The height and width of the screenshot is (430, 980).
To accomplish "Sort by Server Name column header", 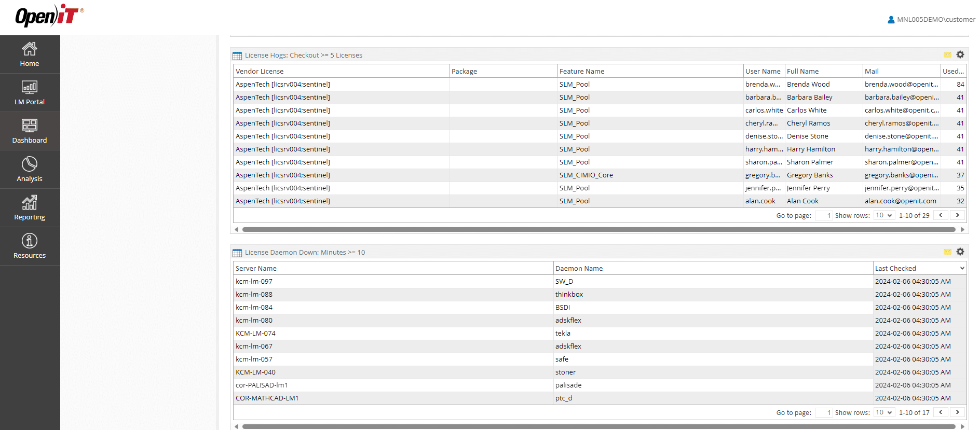I will point(393,268).
